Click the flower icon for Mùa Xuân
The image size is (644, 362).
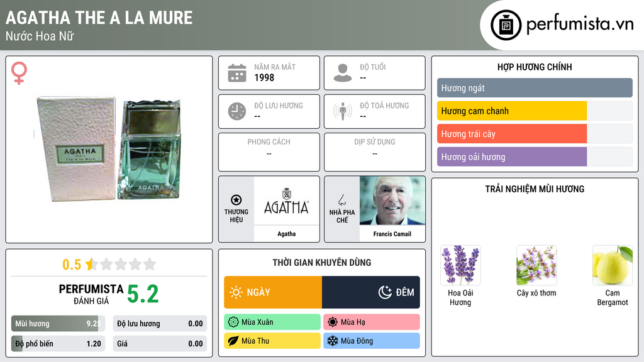(233, 322)
